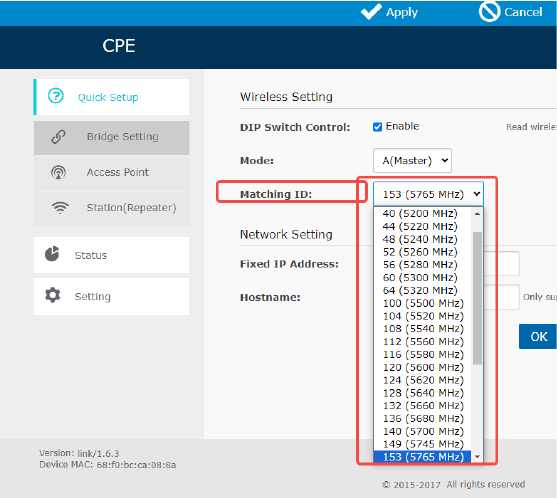Click the Quick Setup question mark icon

[56, 96]
